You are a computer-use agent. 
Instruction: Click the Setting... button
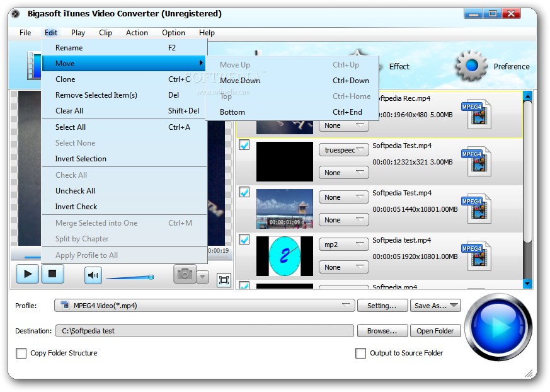point(382,306)
